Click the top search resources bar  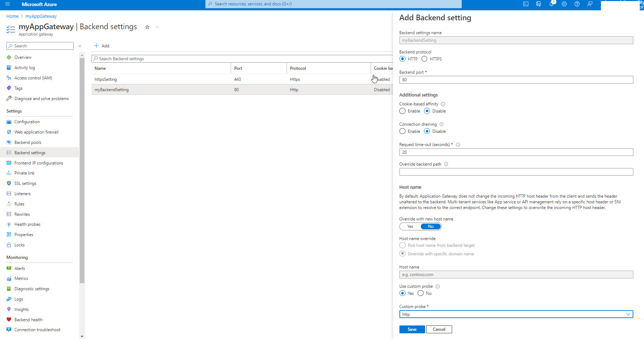[x=334, y=4]
